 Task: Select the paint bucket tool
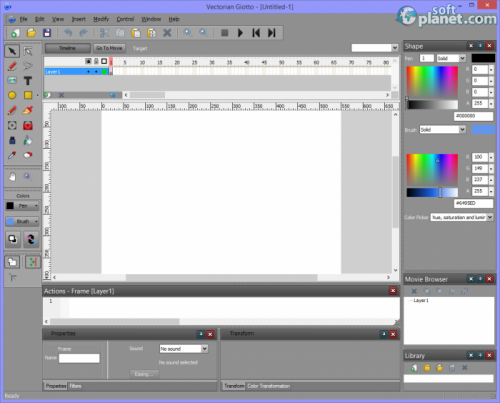28,140
